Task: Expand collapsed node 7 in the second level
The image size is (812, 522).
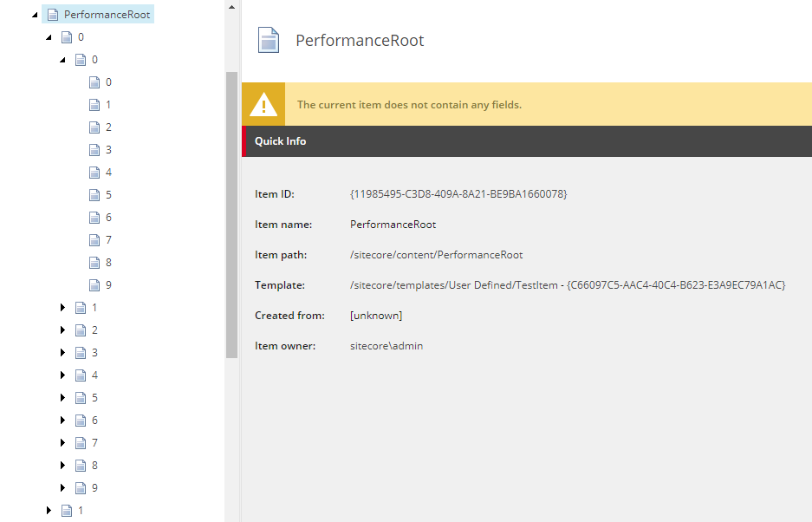Action: [62, 443]
